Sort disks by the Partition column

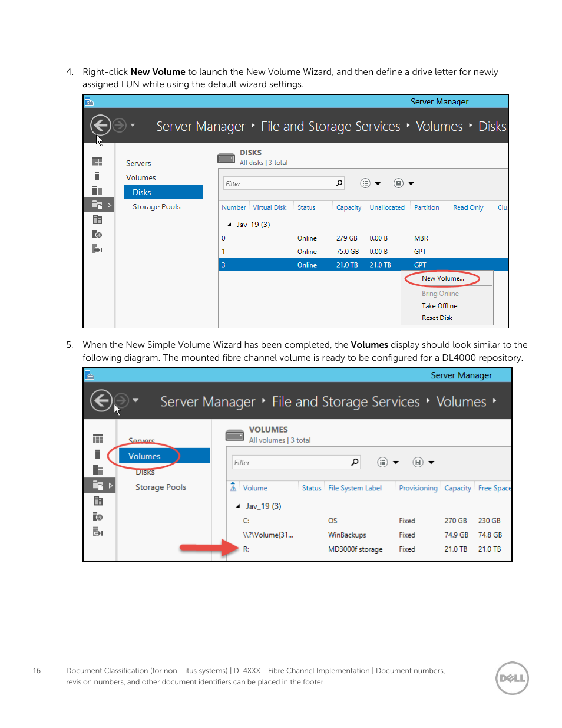tap(427, 207)
